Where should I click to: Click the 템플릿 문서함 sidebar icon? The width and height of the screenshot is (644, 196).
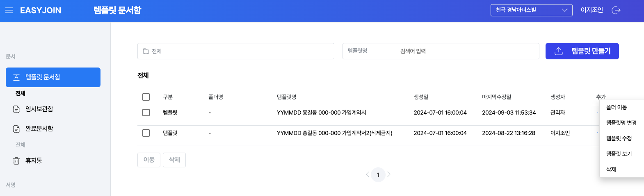16,77
